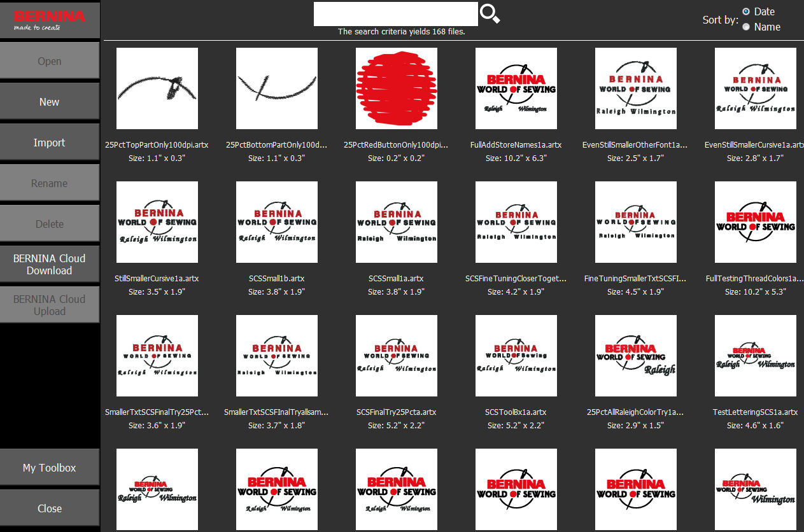Click text Size: 0.2" x 0.2"
Image resolution: width=804 pixels, height=532 pixels.
pos(397,158)
